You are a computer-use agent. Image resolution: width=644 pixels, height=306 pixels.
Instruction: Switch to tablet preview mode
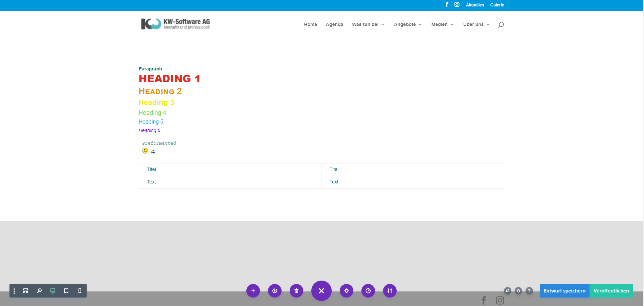tap(66, 291)
